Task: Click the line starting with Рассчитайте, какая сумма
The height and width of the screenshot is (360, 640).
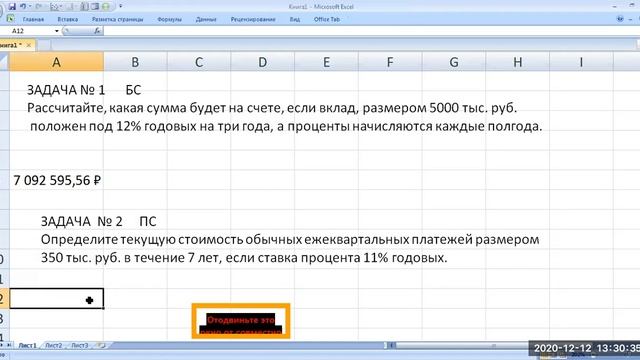Action: 272,108
